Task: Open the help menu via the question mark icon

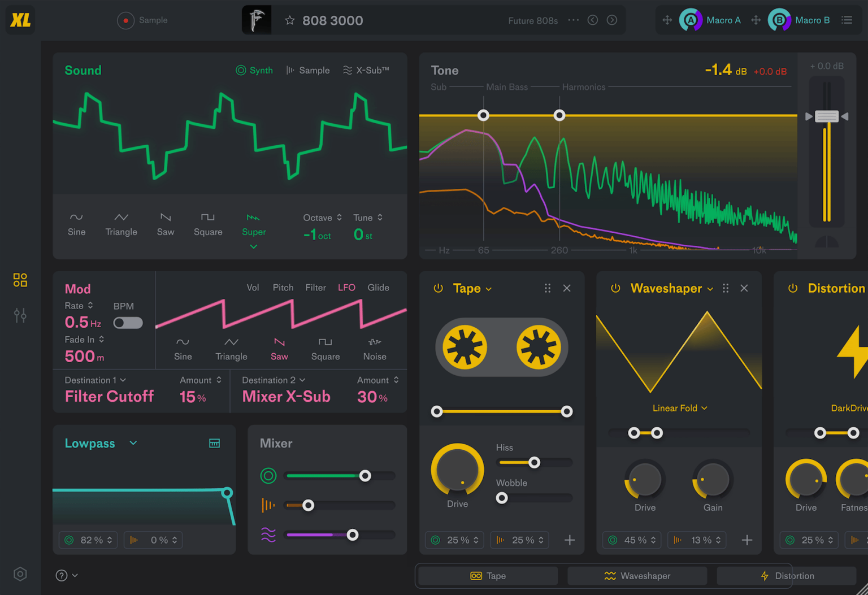Action: pyautogui.click(x=61, y=575)
